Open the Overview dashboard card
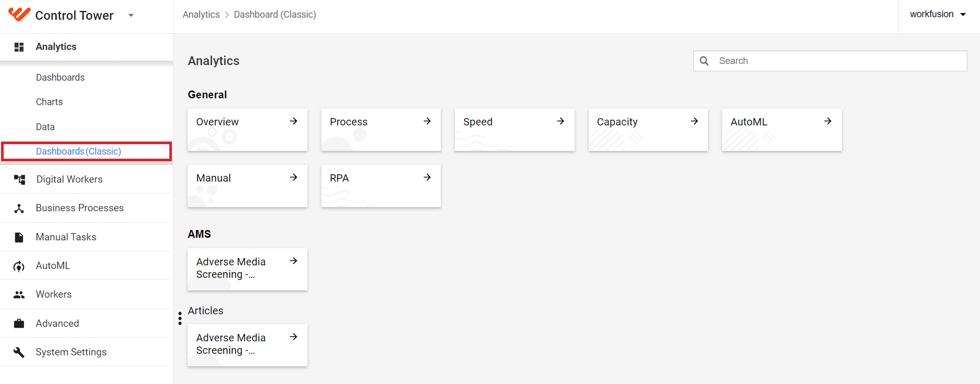This screenshot has width=980, height=384. (x=247, y=130)
